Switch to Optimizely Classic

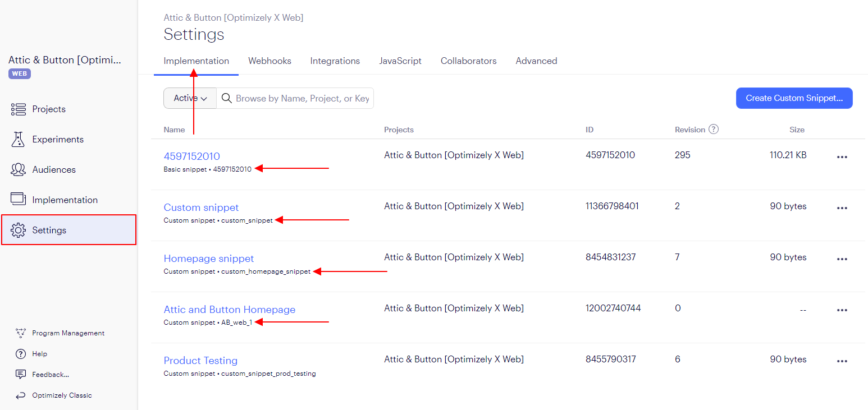click(x=62, y=395)
